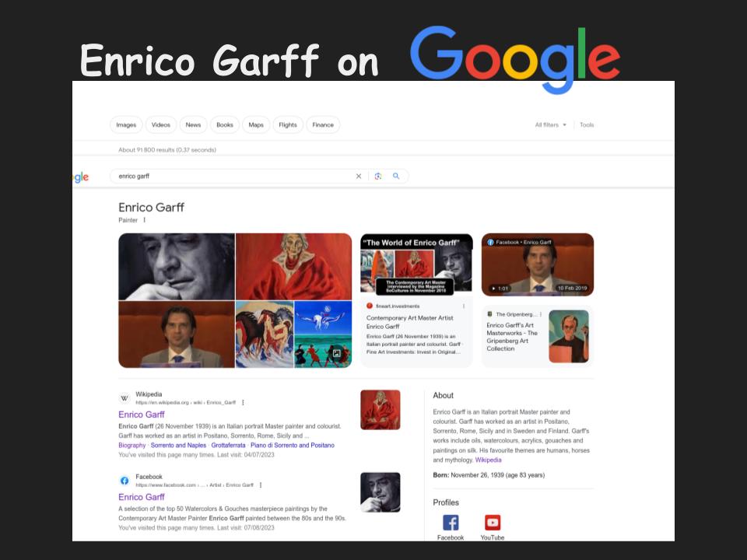747x560 pixels.
Task: Open three-dot options beside Wikipedia result URL
Action: click(244, 403)
